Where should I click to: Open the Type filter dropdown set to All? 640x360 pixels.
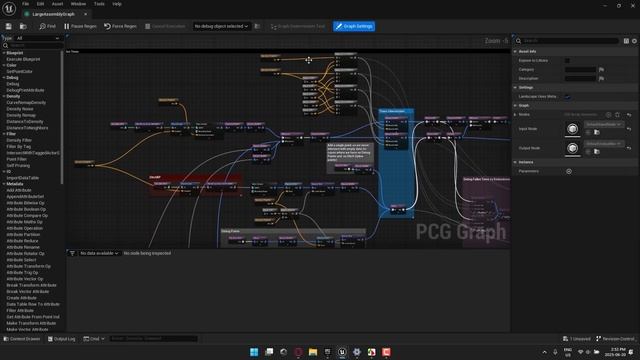(x=37, y=38)
